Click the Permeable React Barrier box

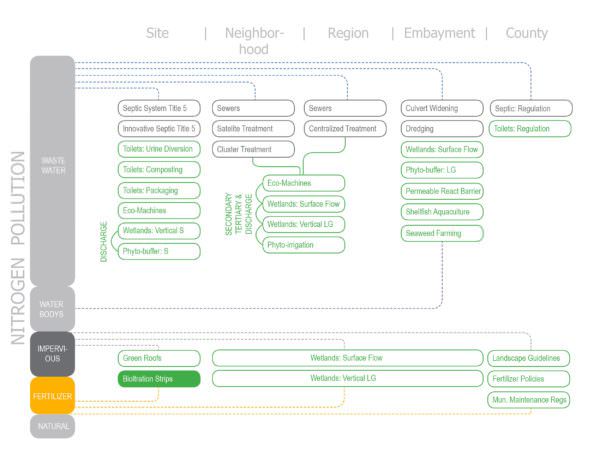point(443,191)
